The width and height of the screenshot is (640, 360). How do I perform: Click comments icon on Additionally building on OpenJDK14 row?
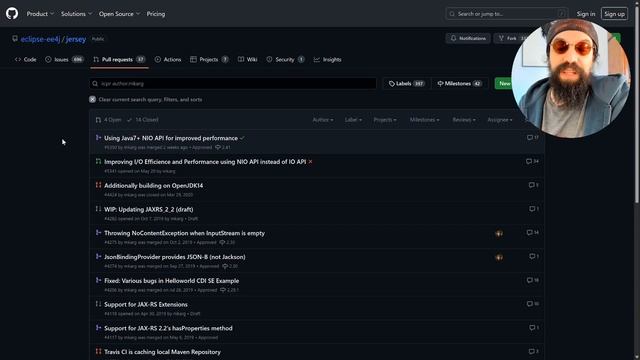pos(534,185)
